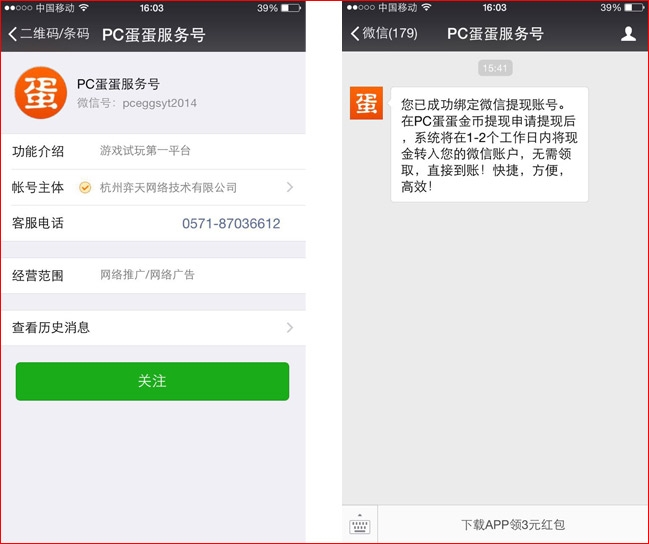This screenshot has width=649, height=544.
Task: Go back to 微信(179) chat list
Action: (384, 33)
